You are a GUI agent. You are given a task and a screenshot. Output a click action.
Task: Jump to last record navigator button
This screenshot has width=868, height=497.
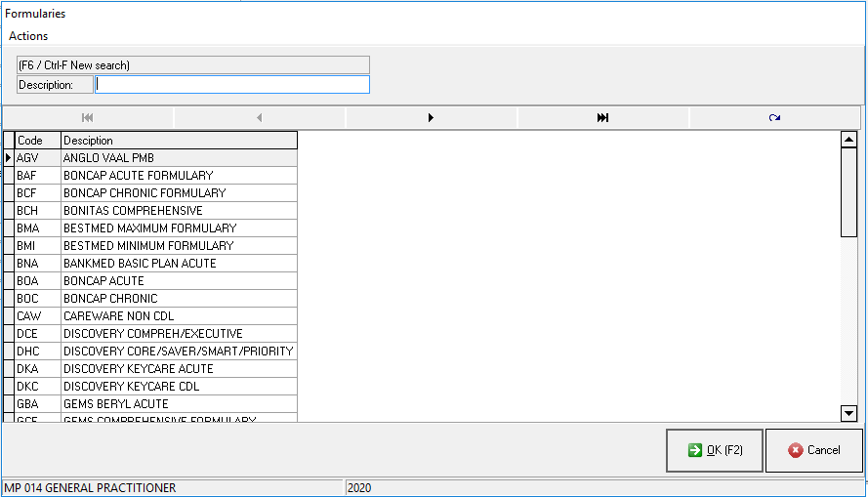tap(602, 117)
